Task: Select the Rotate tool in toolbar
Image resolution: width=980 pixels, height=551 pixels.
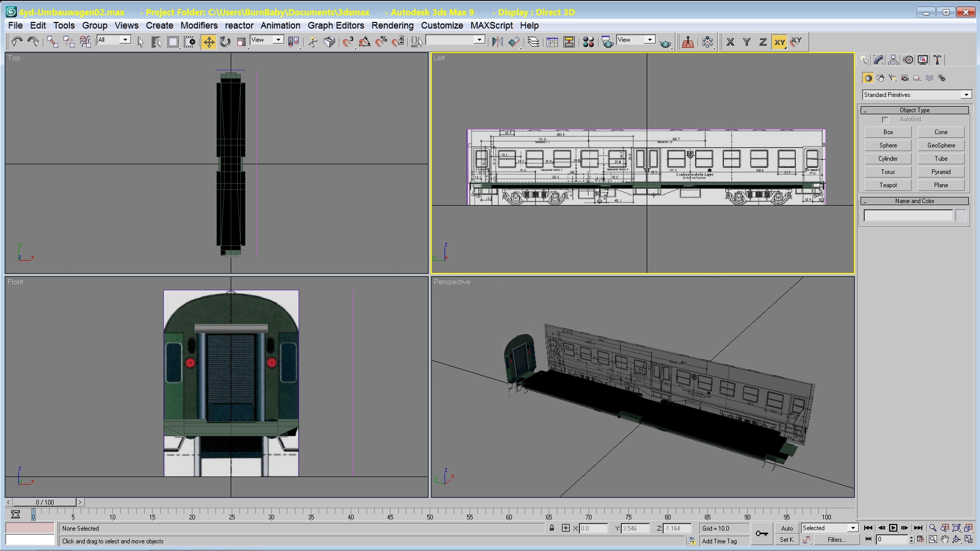Action: 225,42
